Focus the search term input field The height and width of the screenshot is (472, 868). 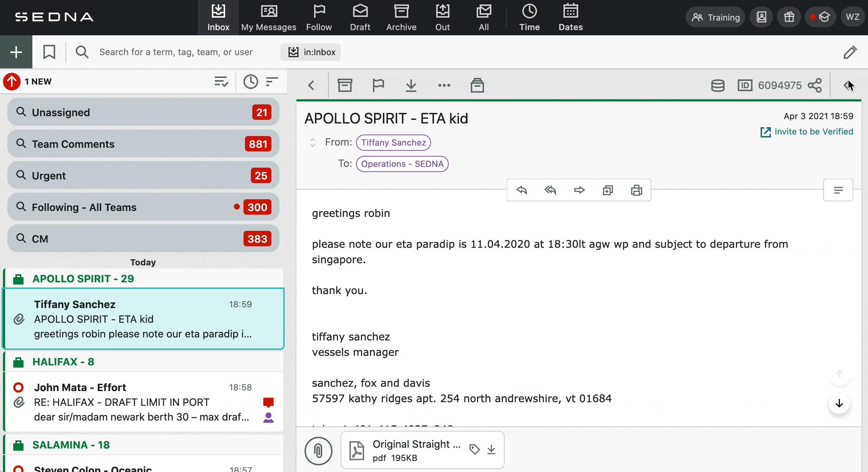pos(176,52)
